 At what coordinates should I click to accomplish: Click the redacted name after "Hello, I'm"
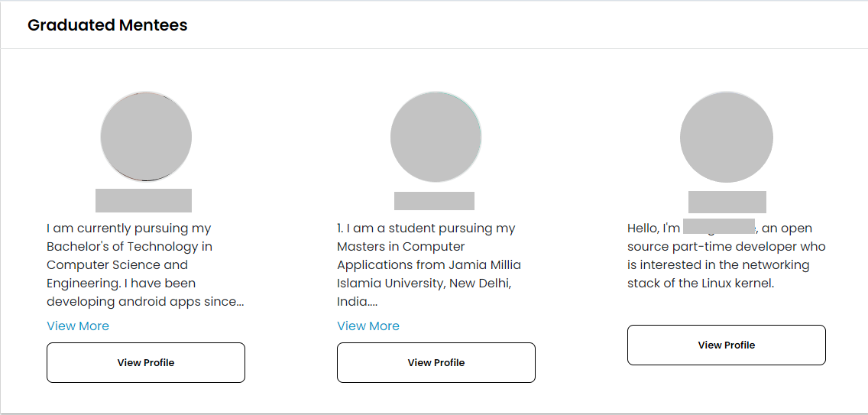719,226
